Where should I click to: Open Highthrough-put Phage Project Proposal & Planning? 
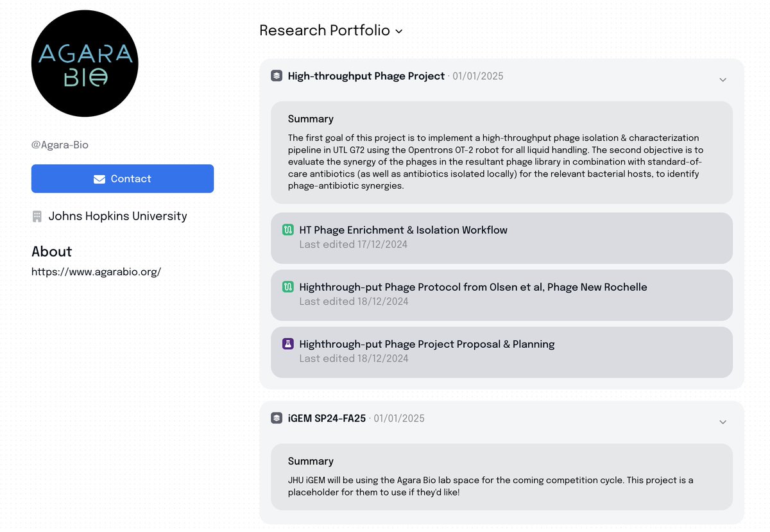(502, 352)
